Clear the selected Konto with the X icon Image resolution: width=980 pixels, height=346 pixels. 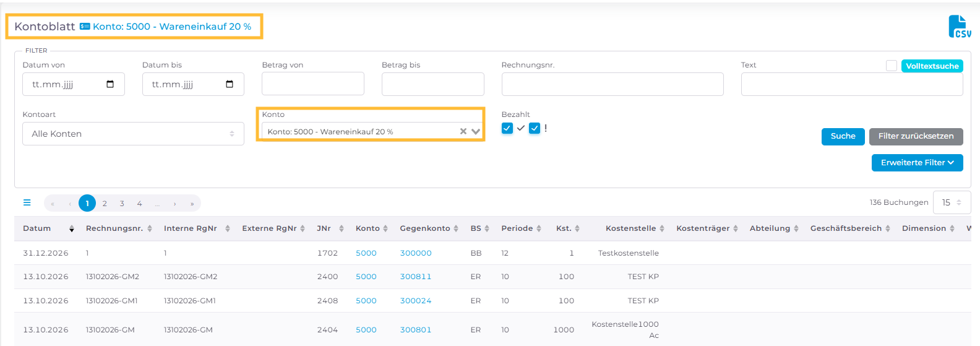(x=463, y=131)
